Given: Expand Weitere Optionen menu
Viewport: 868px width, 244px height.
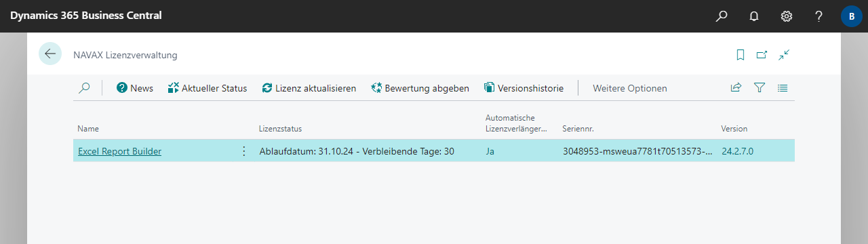Looking at the screenshot, I should click(630, 88).
